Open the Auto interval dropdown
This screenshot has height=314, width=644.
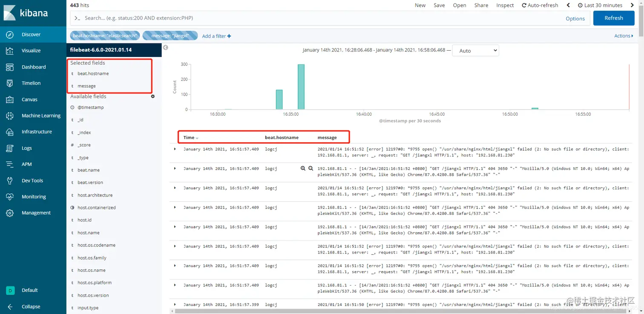tap(475, 51)
